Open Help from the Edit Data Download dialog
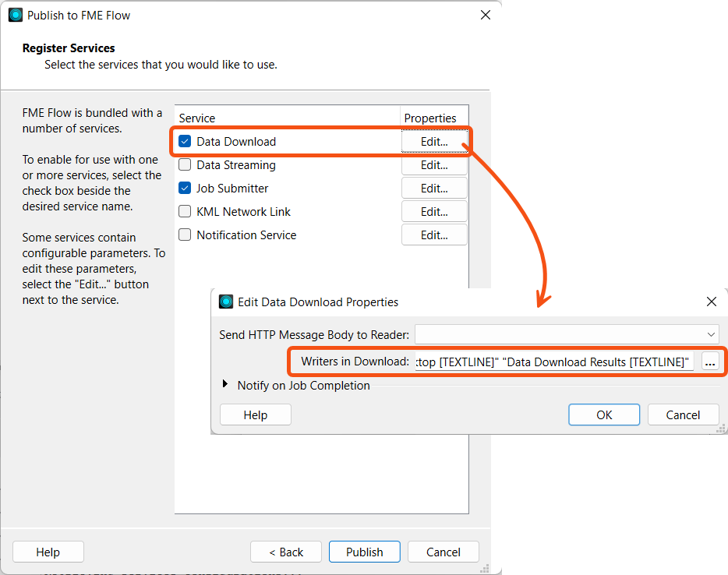The image size is (728, 575). [255, 414]
